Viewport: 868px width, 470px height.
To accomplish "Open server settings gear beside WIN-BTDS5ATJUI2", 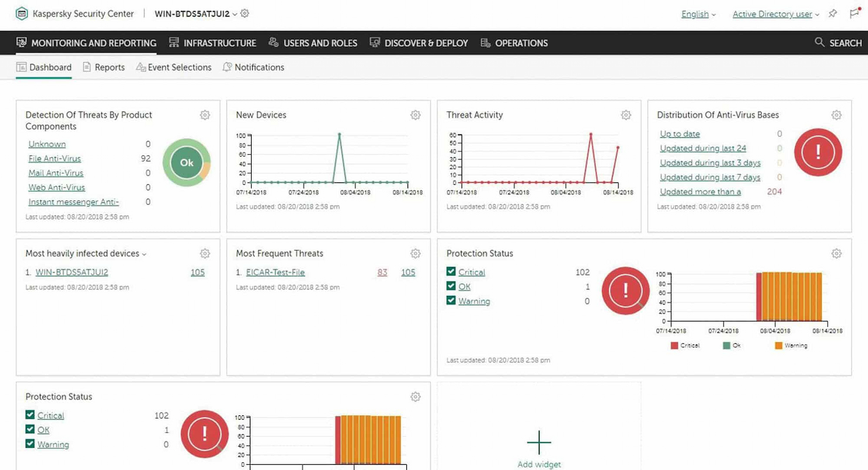I will pos(245,13).
